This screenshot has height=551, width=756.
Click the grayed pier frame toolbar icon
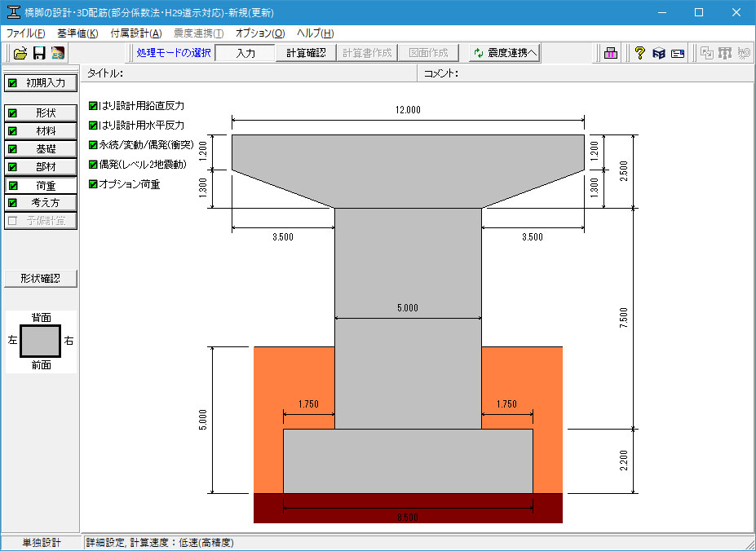click(x=725, y=53)
